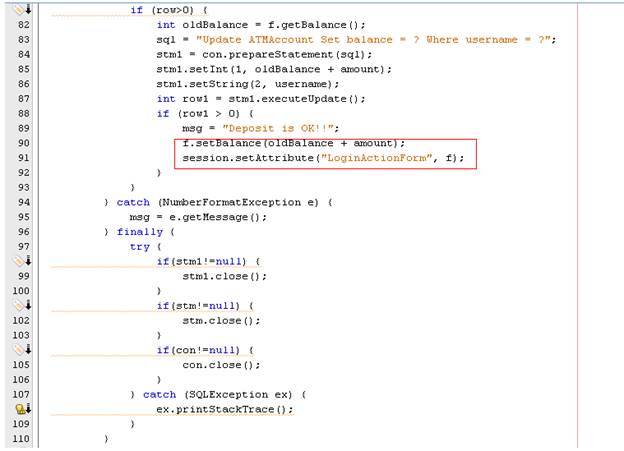Click the 'if(stm1!=null) {' condition
This screenshot has height=451, width=624.
[208, 262]
